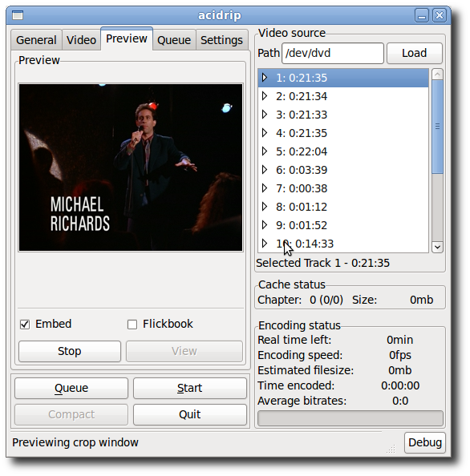Click the disabled Compact button
The width and height of the screenshot is (470, 476).
pyautogui.click(x=71, y=414)
